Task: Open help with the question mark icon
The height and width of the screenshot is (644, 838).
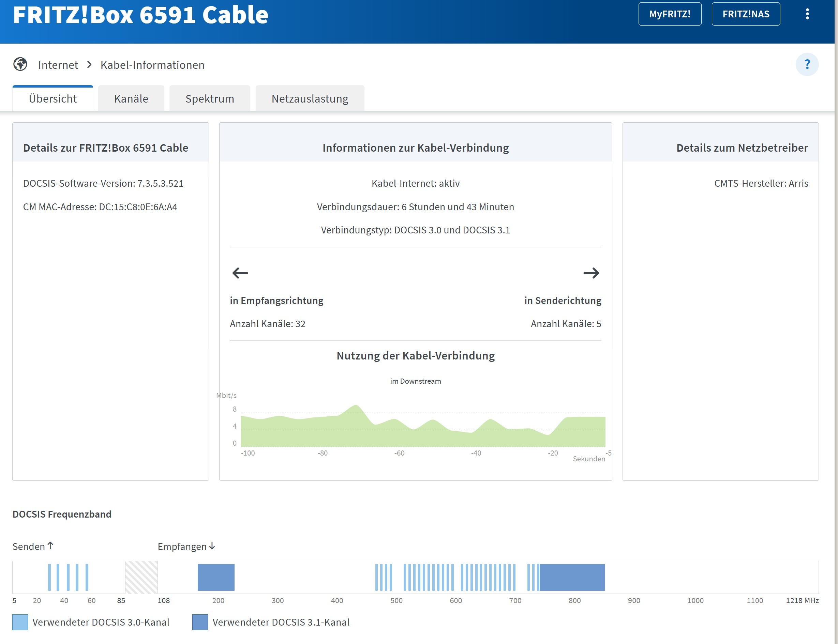Action: coord(807,64)
